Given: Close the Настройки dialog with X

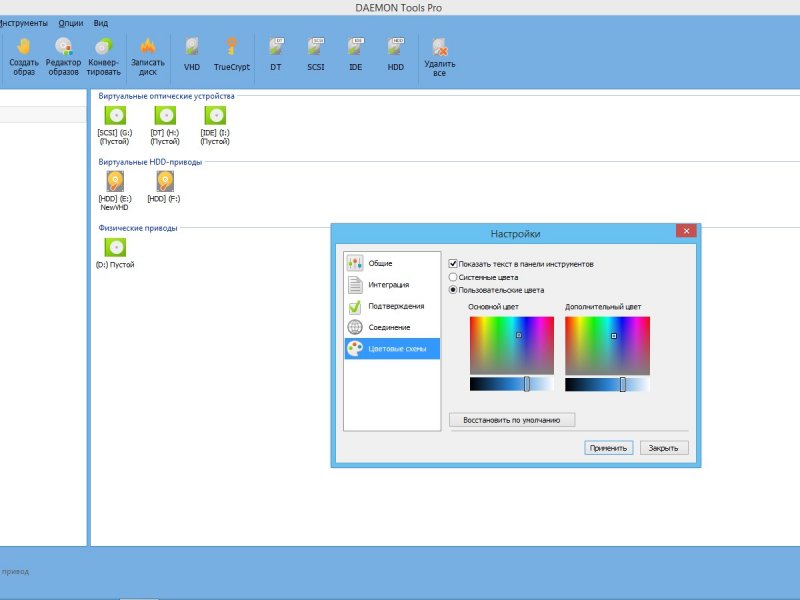Looking at the screenshot, I should pyautogui.click(x=686, y=231).
